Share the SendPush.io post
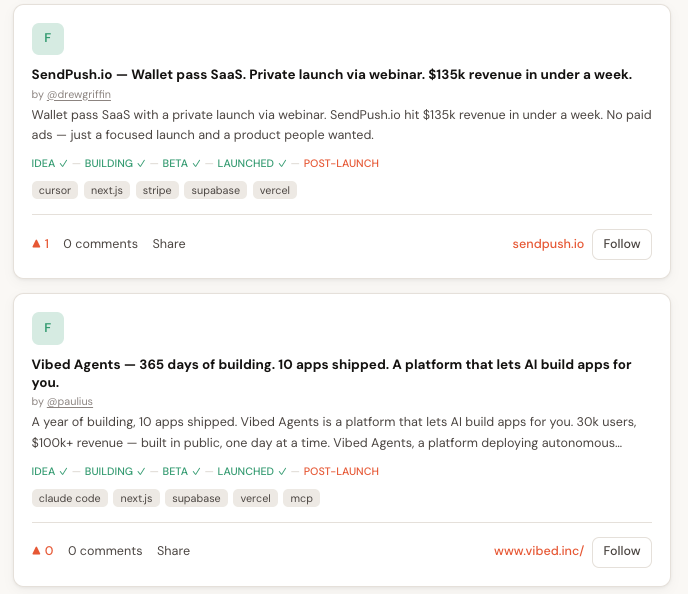 [x=169, y=244]
